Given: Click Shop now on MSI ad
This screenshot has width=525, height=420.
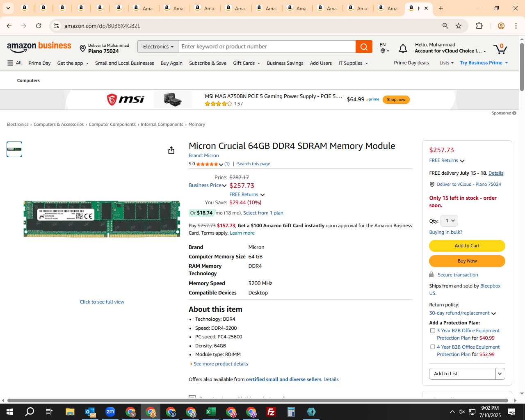Looking at the screenshot, I should [396, 100].
